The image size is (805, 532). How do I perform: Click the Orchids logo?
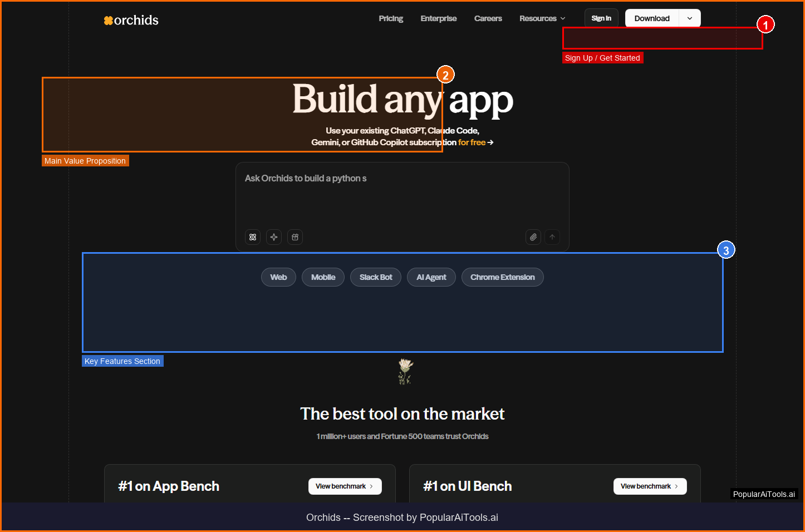pyautogui.click(x=131, y=21)
